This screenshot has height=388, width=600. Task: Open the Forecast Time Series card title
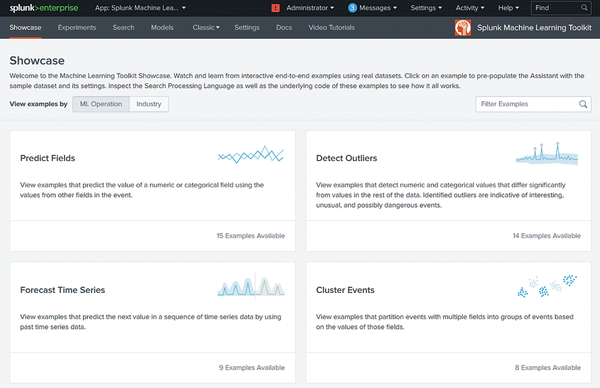click(62, 290)
